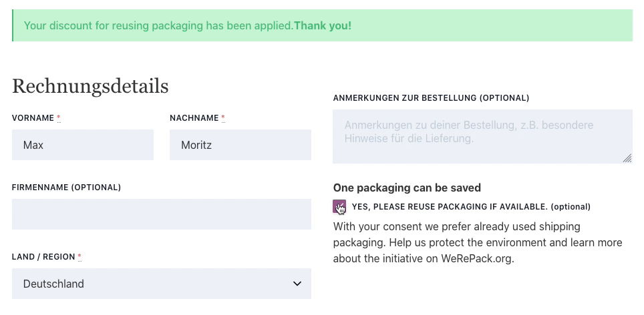Image resolution: width=644 pixels, height=315 pixels.
Task: Open the Land / Region dropdown showing Deutschland
Action: [162, 284]
